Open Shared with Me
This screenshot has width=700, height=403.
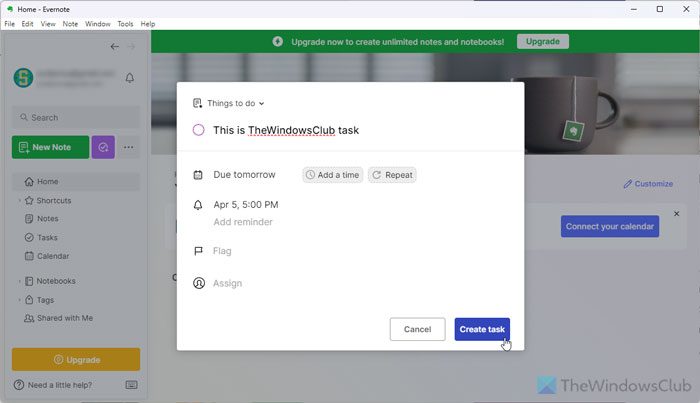click(58, 318)
